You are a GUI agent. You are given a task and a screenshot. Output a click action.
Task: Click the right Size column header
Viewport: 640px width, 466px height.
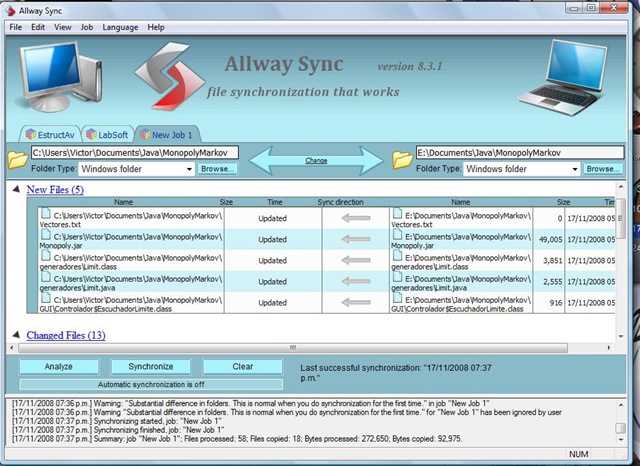pyautogui.click(x=563, y=202)
